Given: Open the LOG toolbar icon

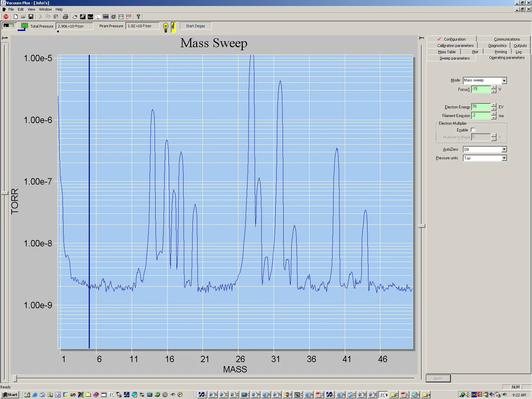Looking at the screenshot, I should pos(129,17).
